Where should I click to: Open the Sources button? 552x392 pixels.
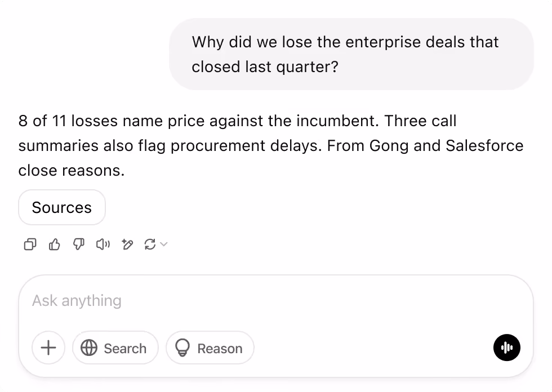[62, 207]
